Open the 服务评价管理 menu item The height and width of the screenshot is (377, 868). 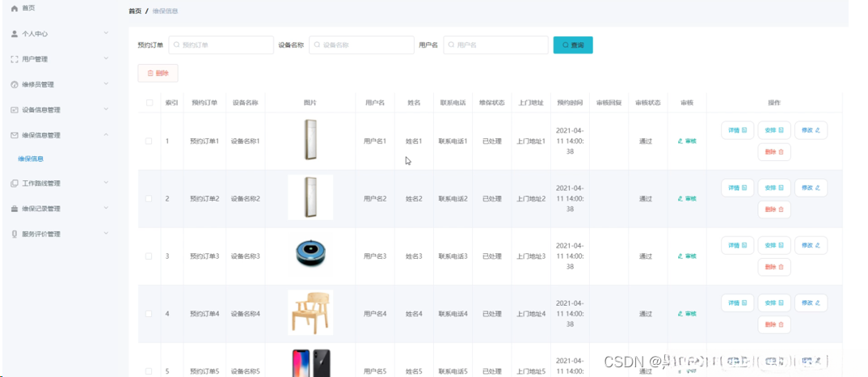tap(59, 234)
